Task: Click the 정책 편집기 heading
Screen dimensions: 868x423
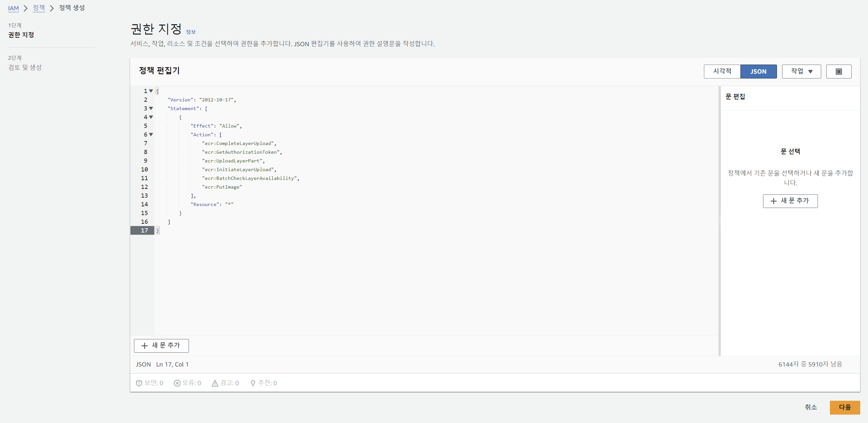Action: pos(160,70)
